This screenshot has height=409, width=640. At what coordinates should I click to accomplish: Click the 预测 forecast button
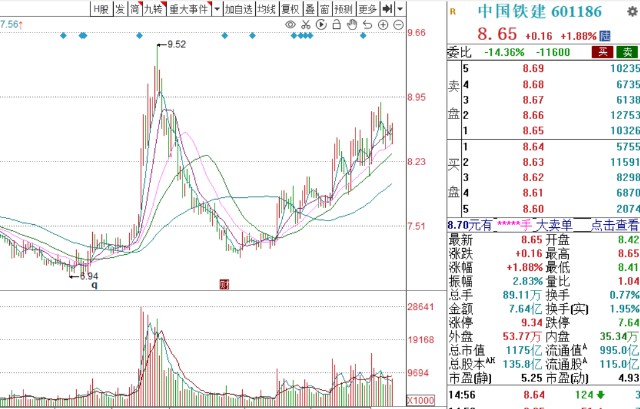coord(343,9)
